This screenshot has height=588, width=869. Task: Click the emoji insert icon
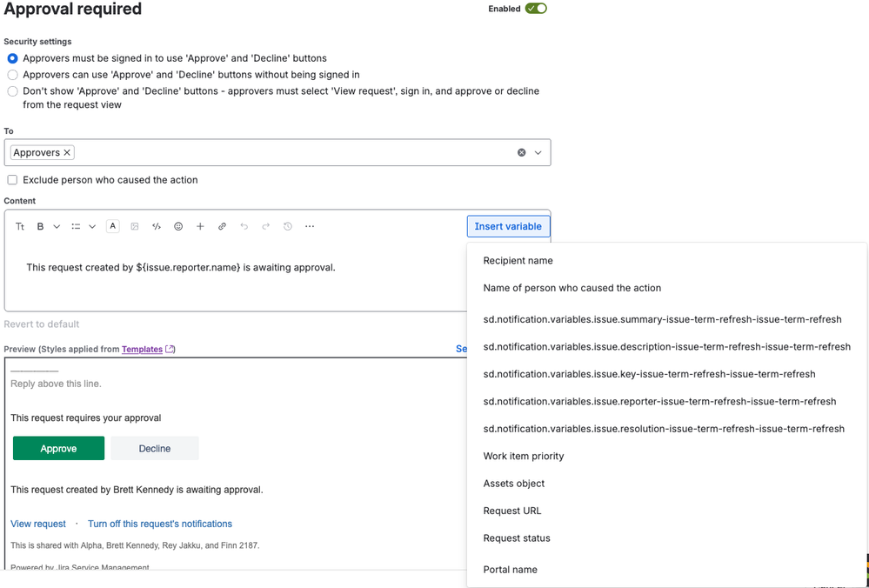pos(178,226)
